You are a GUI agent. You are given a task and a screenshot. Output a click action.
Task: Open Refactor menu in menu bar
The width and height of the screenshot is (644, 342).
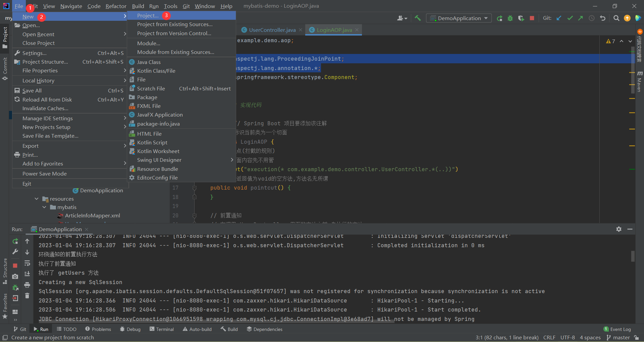[116, 6]
